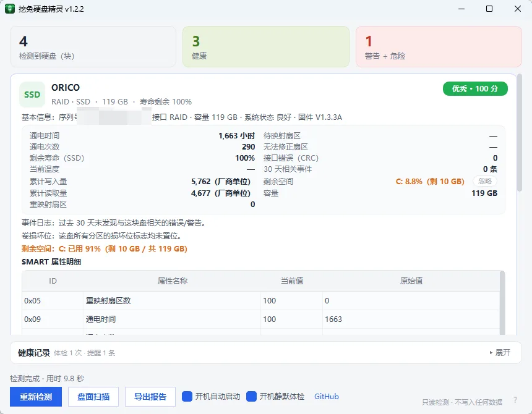Open 盘面扫描 surface scan
Viewport: 532px width, 414px height.
[x=93, y=397]
